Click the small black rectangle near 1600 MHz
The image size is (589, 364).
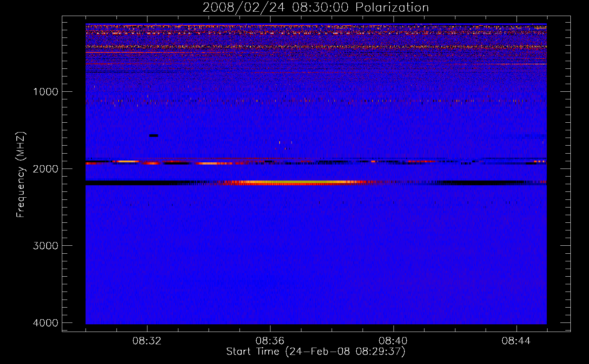154,136
